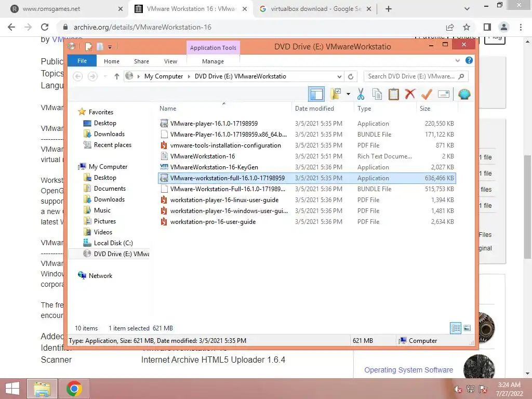532x399 pixels.
Task: Select Recent places under Favorites
Action: point(113,145)
